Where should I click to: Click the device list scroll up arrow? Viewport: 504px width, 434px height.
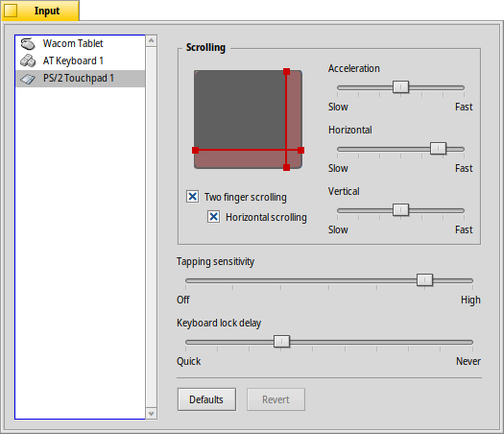152,41
